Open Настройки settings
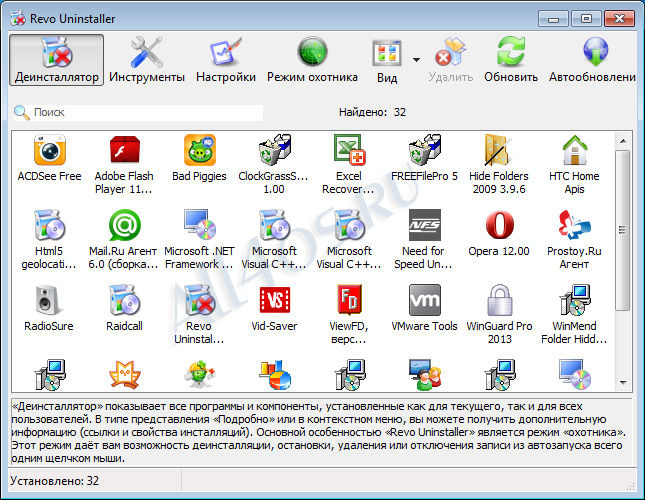Screen dimensions: 645x500 pos(226,60)
